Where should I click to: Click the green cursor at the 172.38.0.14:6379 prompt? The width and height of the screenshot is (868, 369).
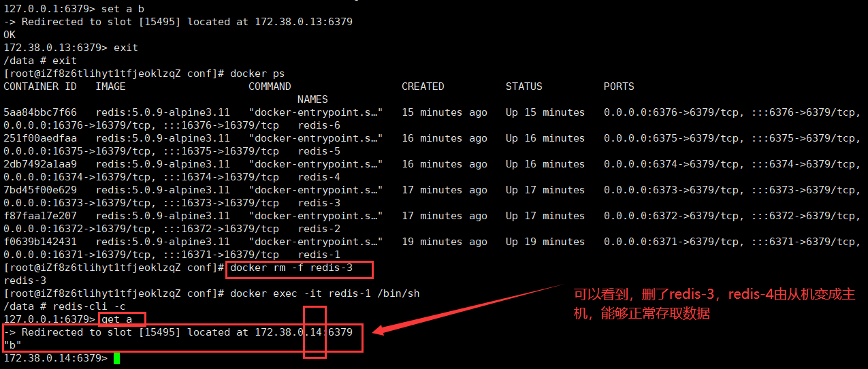pos(116,358)
